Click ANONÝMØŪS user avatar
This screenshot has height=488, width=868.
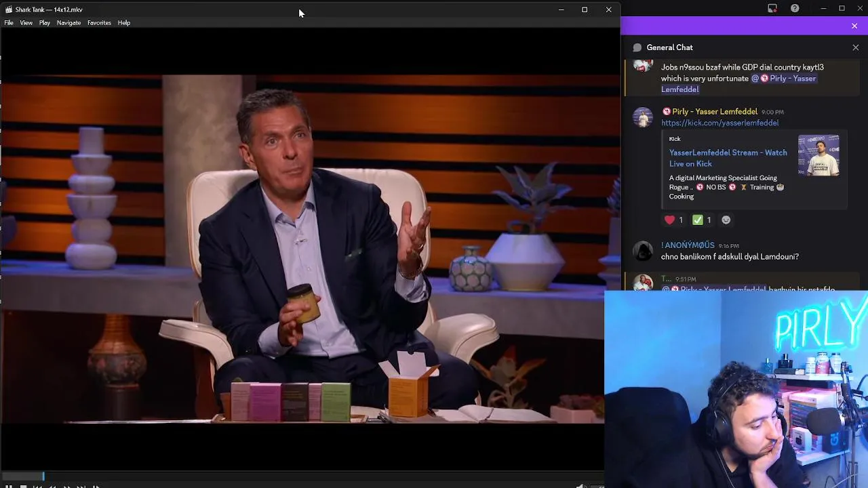click(642, 251)
